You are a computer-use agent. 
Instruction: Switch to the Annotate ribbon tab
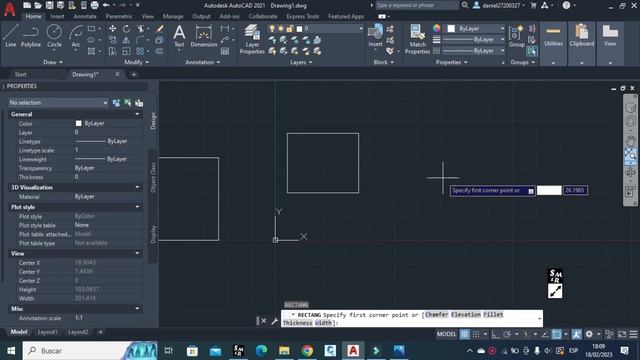[84, 16]
